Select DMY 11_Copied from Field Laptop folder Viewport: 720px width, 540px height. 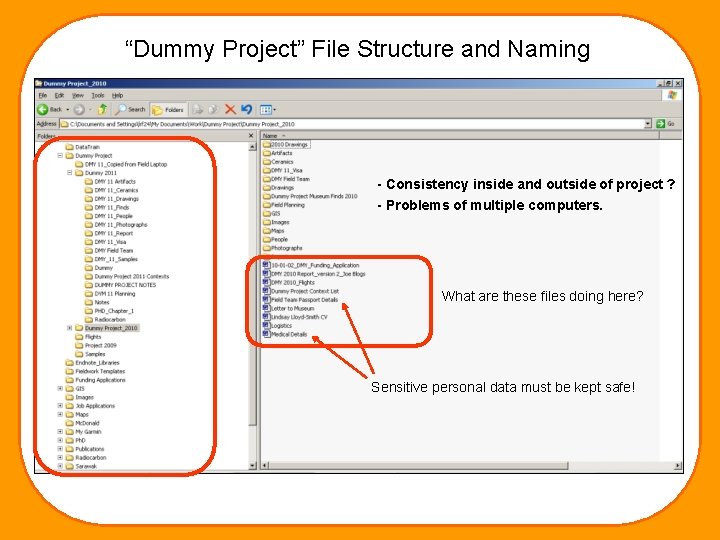(121, 164)
